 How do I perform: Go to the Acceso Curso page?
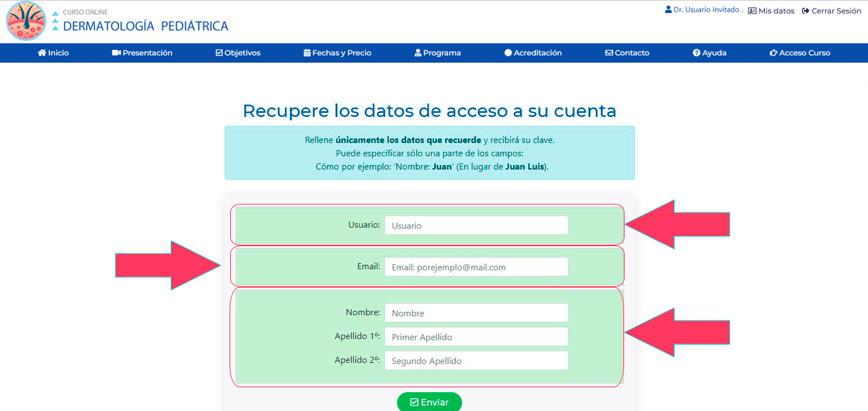(804, 53)
